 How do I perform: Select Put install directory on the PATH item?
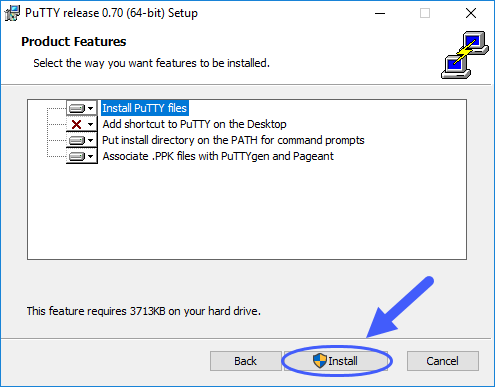pyautogui.click(x=233, y=140)
